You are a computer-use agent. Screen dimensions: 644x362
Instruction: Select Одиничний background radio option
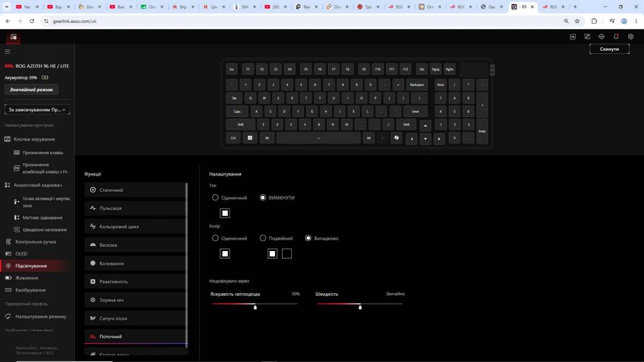pyautogui.click(x=230, y=198)
